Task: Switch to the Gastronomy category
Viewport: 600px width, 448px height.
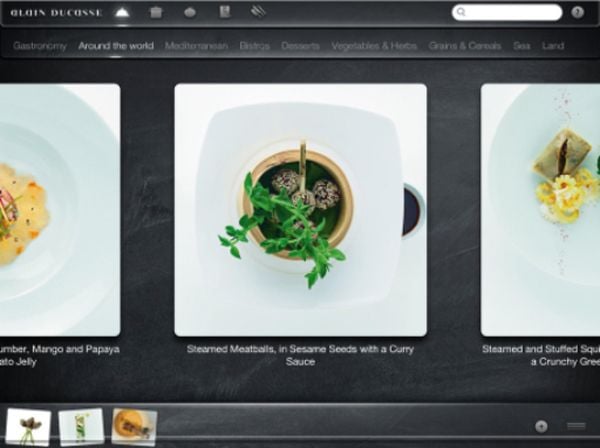Action: point(40,46)
